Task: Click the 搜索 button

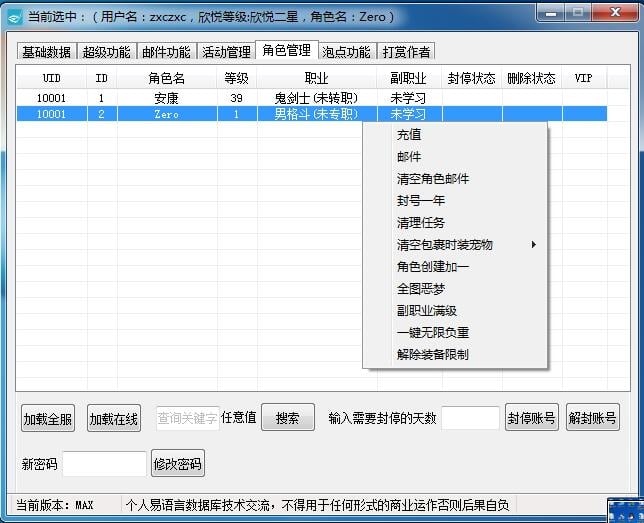Action: tap(287, 419)
